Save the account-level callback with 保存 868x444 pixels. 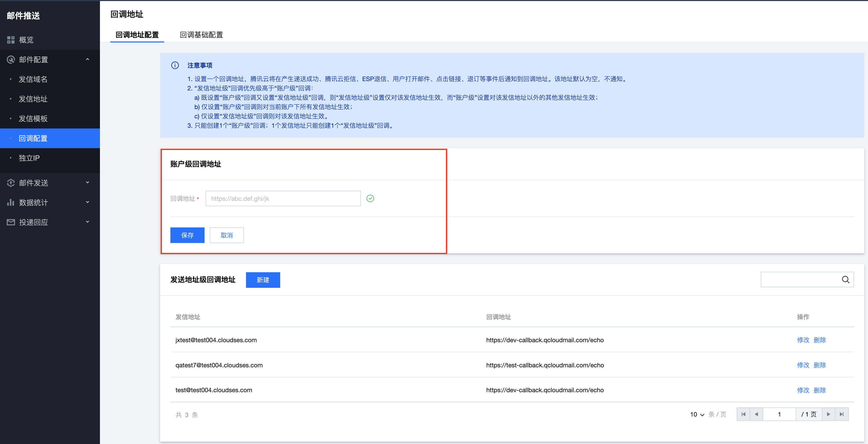[x=187, y=235]
